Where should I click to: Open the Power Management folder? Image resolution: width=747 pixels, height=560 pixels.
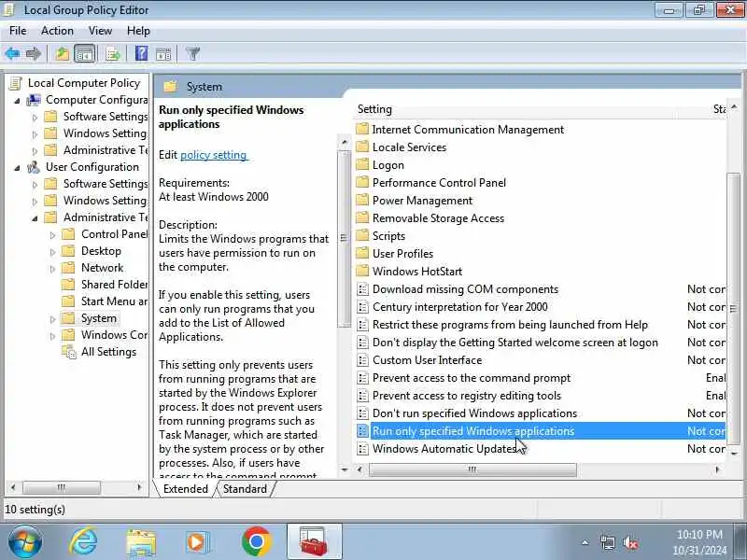pos(422,201)
